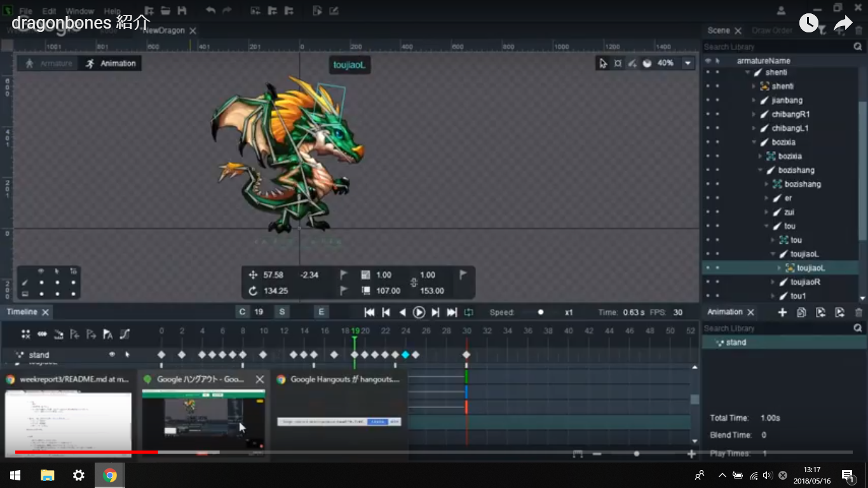The image size is (868, 488).
Task: Click the S button in the timeline header
Action: pos(282,312)
